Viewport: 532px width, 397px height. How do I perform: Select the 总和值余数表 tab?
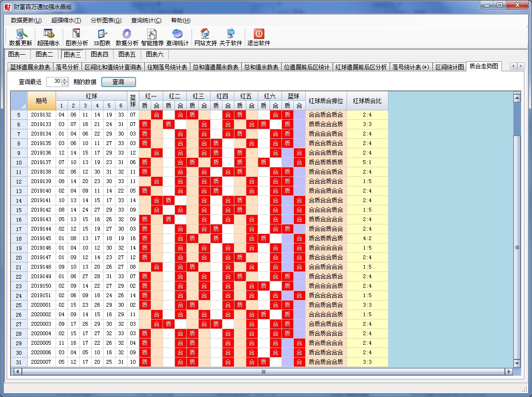[x=261, y=67]
